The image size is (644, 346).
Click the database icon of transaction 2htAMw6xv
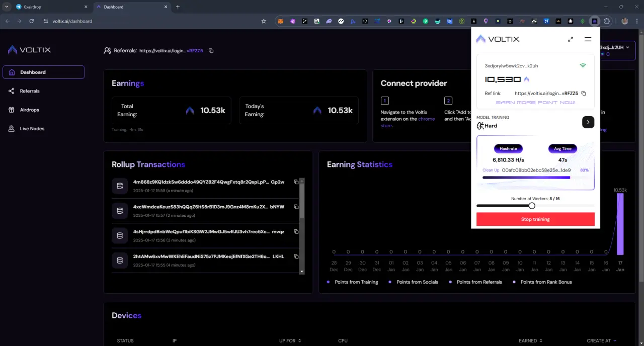coord(120,261)
